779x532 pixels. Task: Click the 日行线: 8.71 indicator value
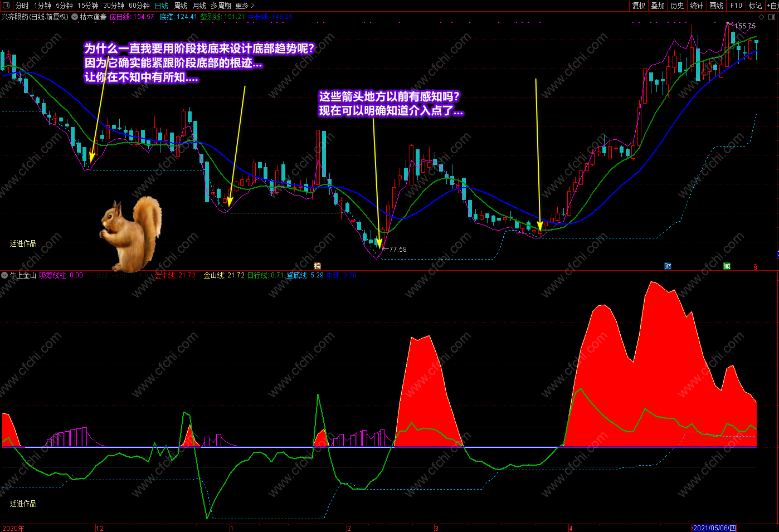265,275
